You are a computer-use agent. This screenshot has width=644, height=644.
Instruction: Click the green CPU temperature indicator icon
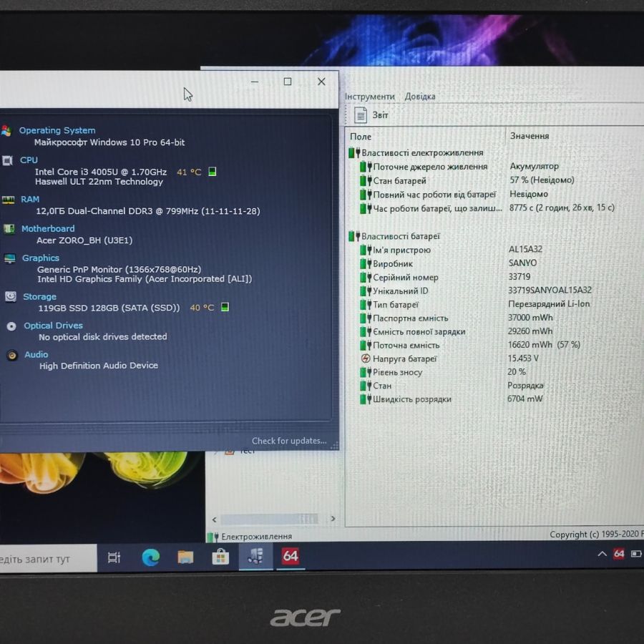(x=213, y=172)
